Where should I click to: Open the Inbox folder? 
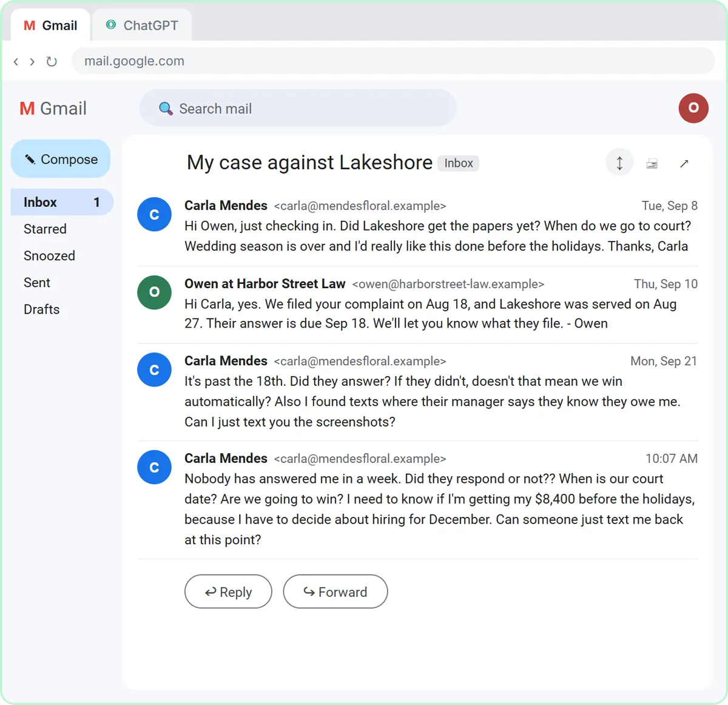(62, 202)
